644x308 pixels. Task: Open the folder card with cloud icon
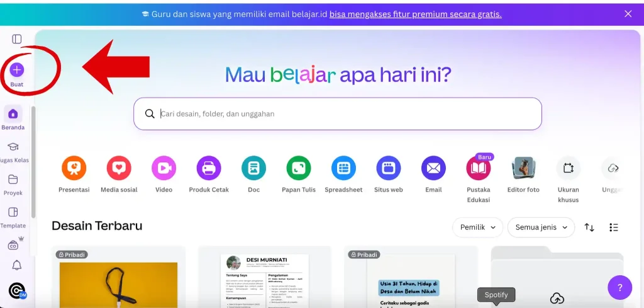(x=557, y=277)
